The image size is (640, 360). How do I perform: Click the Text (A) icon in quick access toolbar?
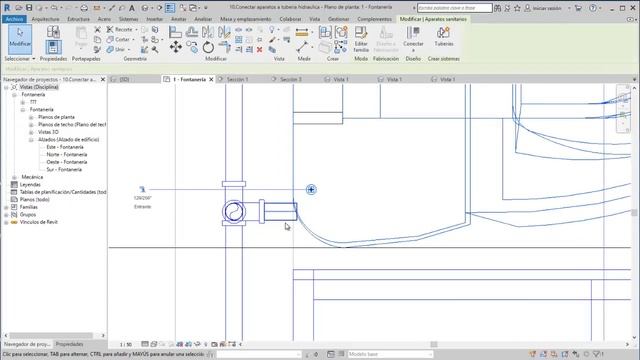coord(132,8)
